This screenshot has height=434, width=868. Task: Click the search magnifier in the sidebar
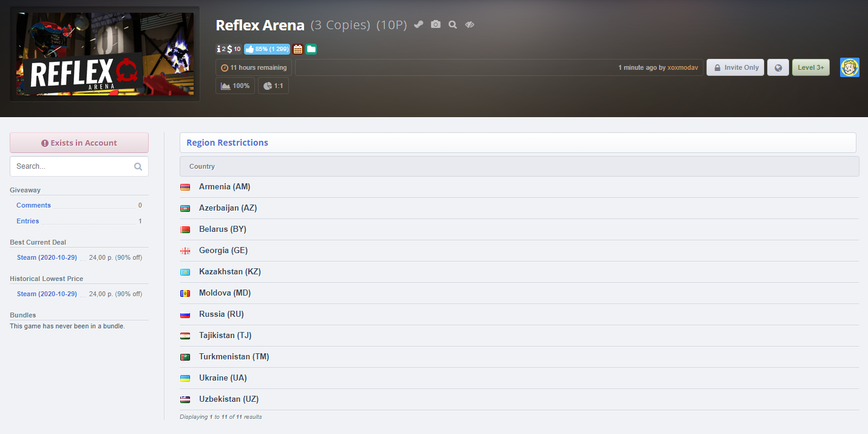click(138, 166)
